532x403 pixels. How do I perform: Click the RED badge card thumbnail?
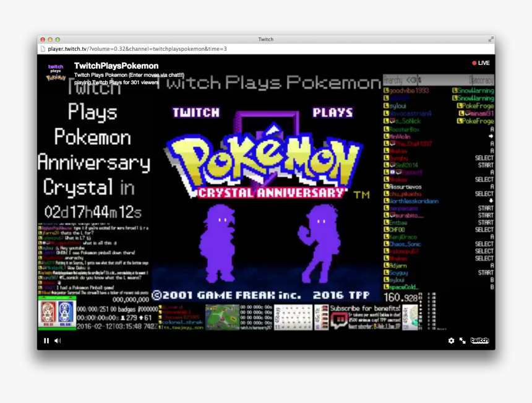(x=48, y=313)
